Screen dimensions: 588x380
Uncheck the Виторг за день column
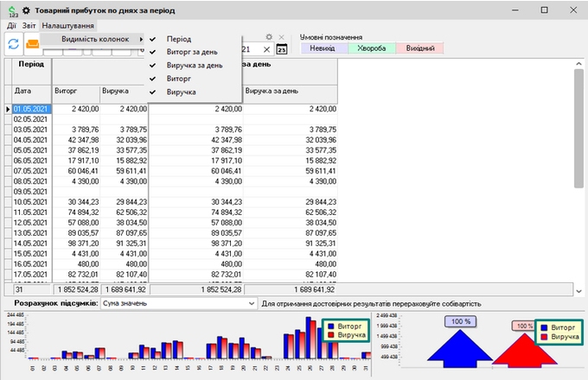(194, 52)
